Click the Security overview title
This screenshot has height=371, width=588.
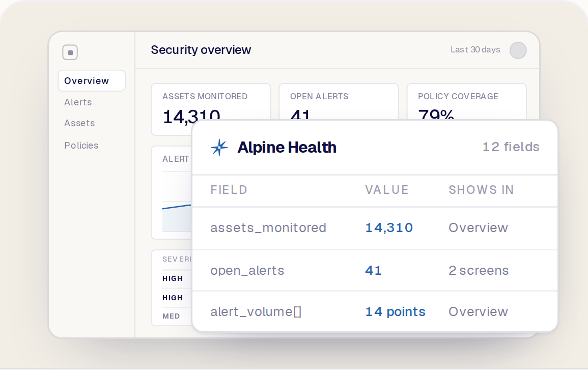click(201, 50)
